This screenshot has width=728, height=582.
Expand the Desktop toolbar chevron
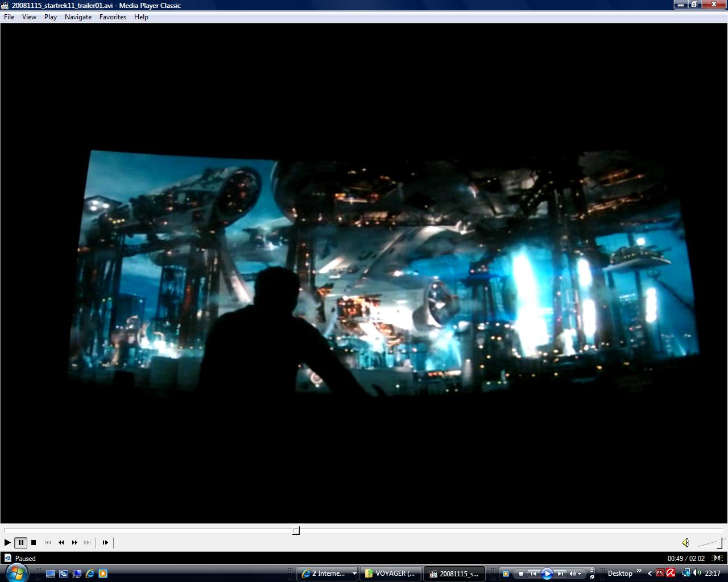[639, 571]
